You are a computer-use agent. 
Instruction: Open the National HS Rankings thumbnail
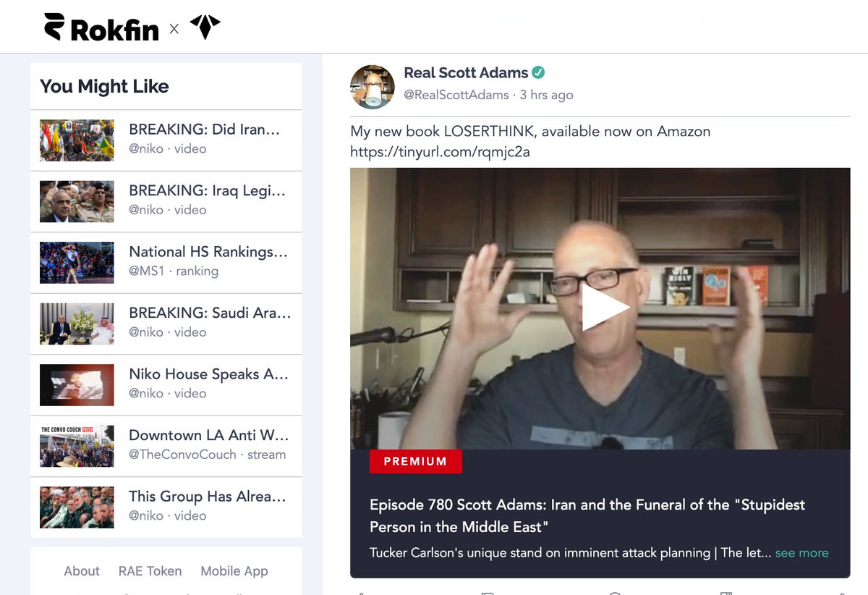(x=77, y=263)
